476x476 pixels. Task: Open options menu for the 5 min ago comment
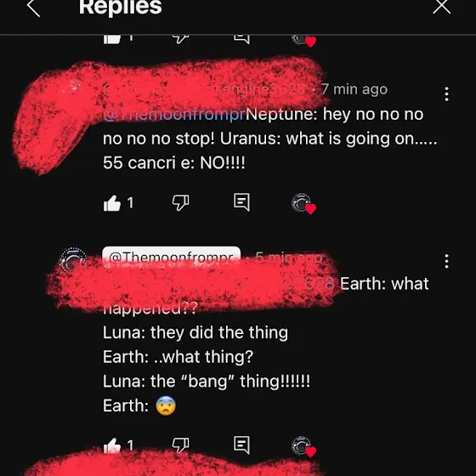tap(446, 261)
